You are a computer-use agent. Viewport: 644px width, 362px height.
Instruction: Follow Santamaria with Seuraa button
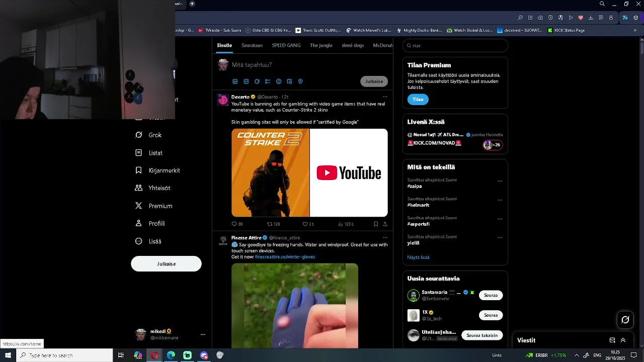pyautogui.click(x=491, y=295)
